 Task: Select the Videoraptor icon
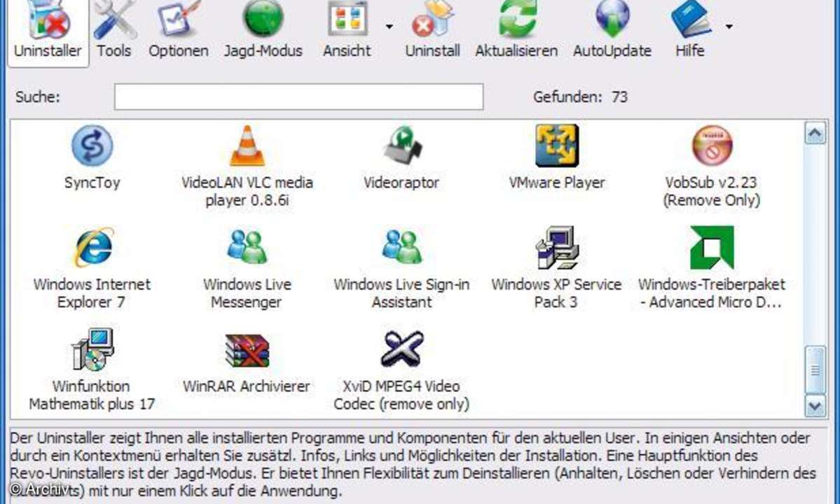402,146
